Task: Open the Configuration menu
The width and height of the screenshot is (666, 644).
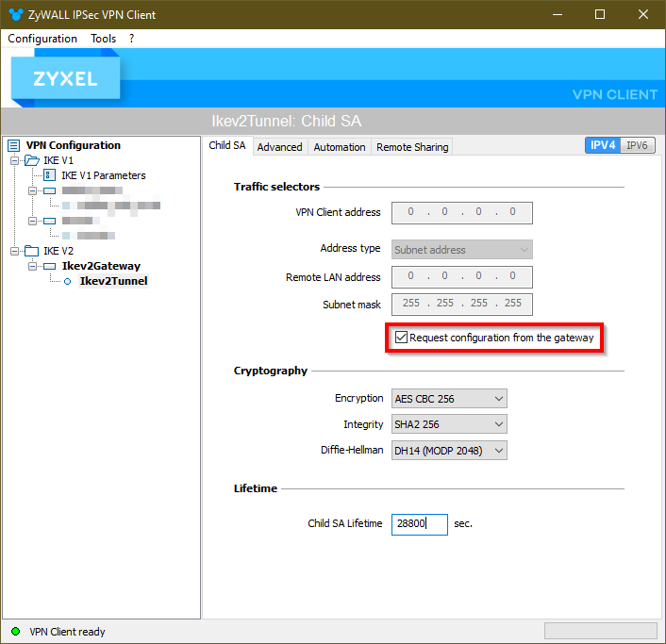Action: [42, 39]
